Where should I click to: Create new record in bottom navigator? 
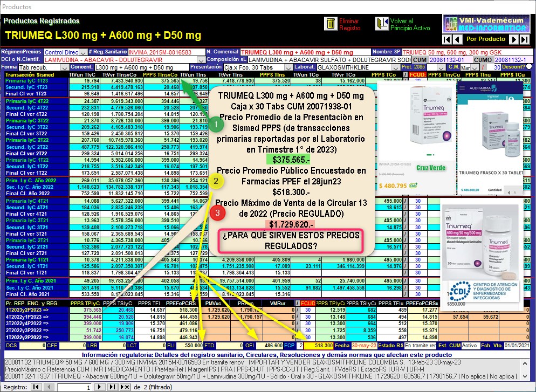point(126,387)
